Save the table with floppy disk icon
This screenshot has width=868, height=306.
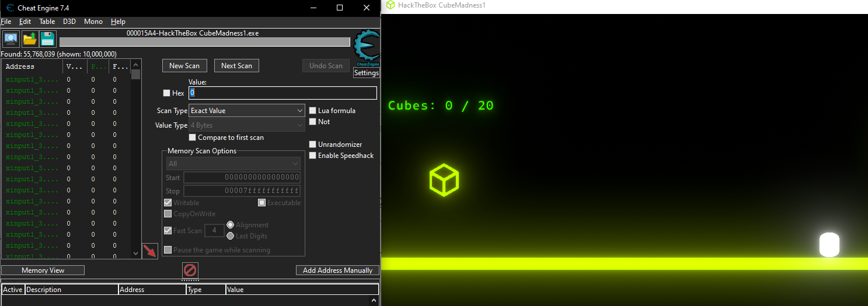(x=47, y=39)
